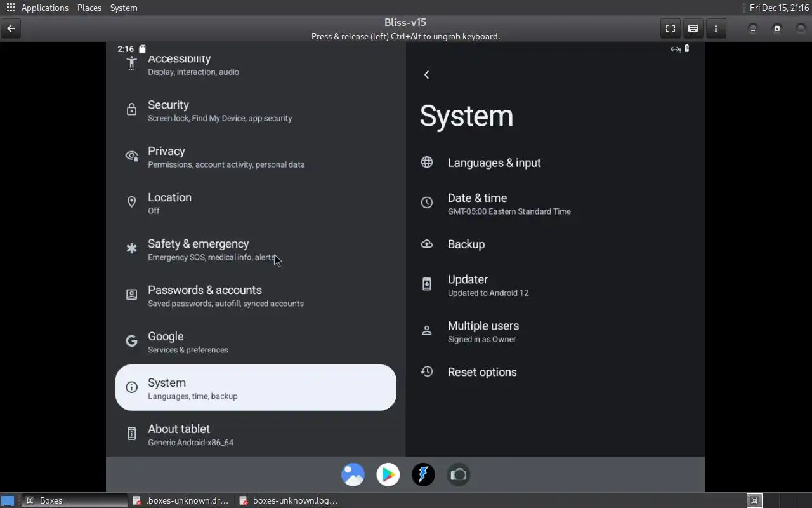Click the Date & time clock icon
Image resolution: width=812 pixels, height=508 pixels.
pyautogui.click(x=427, y=203)
